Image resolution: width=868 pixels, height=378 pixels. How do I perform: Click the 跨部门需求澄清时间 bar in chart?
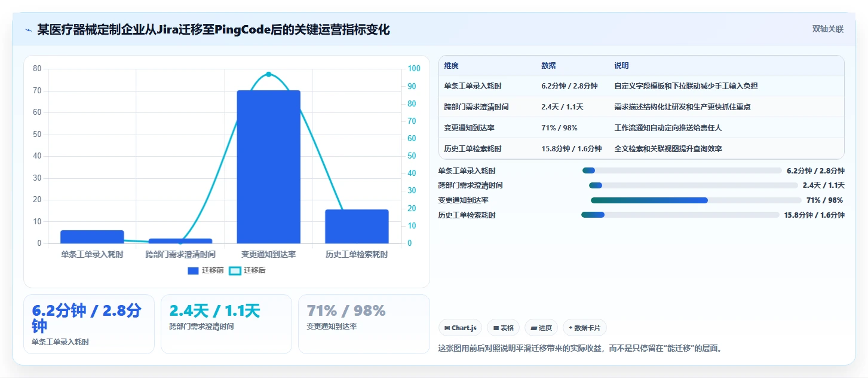click(180, 241)
